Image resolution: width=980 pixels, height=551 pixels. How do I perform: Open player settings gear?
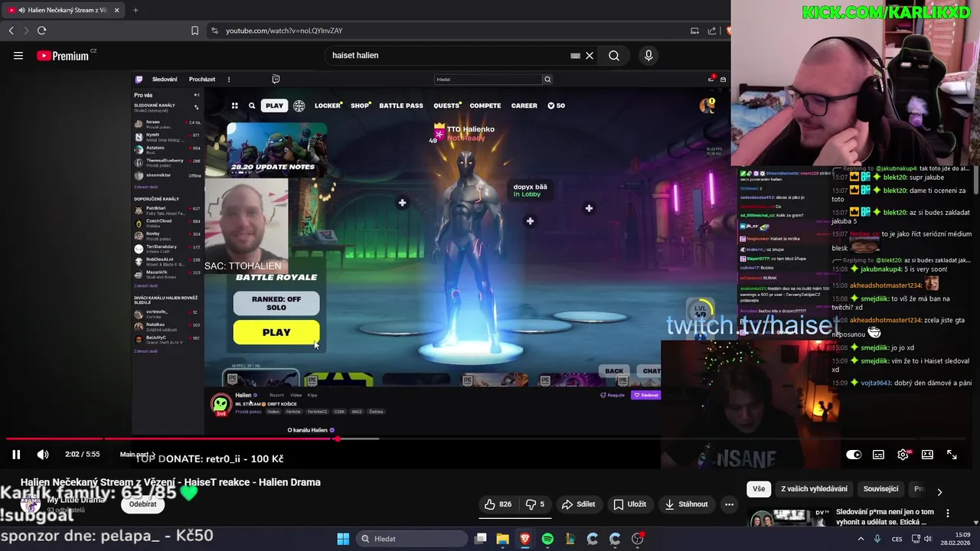click(903, 455)
